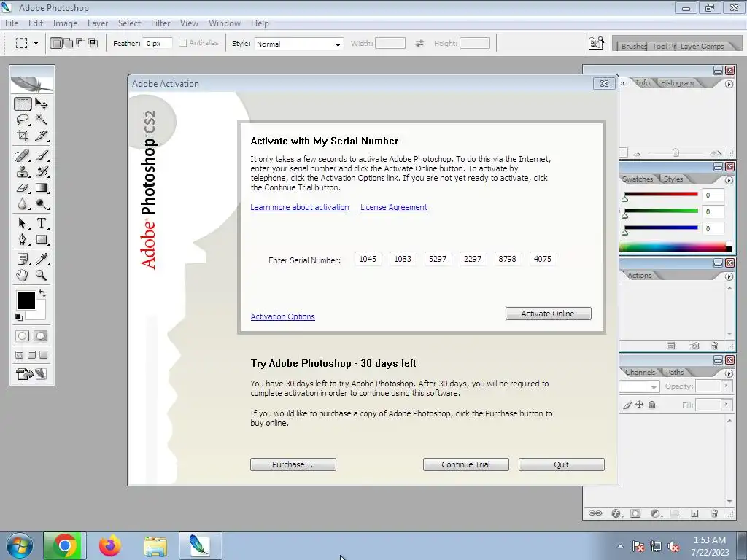
Task: Open the Style dropdown set to Normal
Action: click(x=298, y=44)
